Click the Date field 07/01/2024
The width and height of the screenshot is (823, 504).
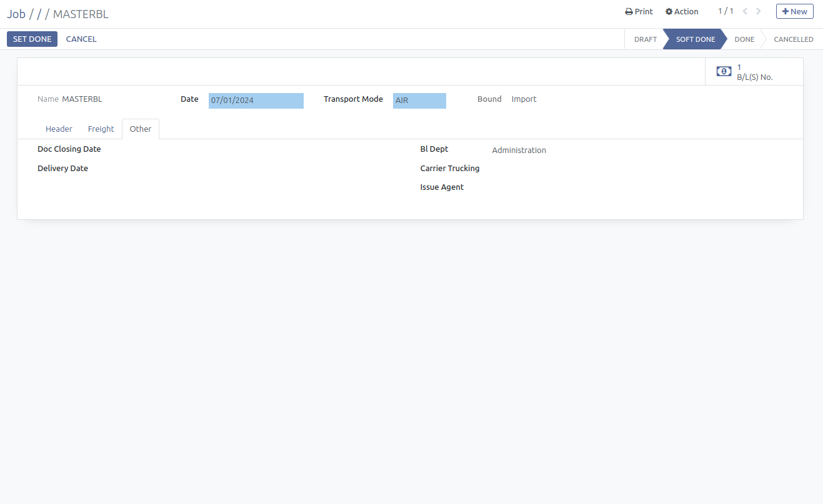pos(256,101)
